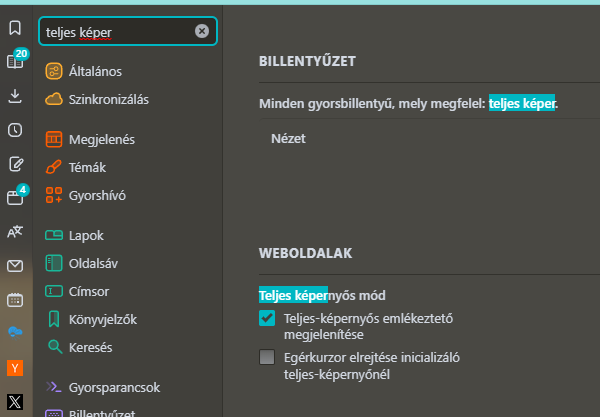Viewport: 600px width, 417px height.
Task: Open the Témák settings section
Action: tap(86, 167)
